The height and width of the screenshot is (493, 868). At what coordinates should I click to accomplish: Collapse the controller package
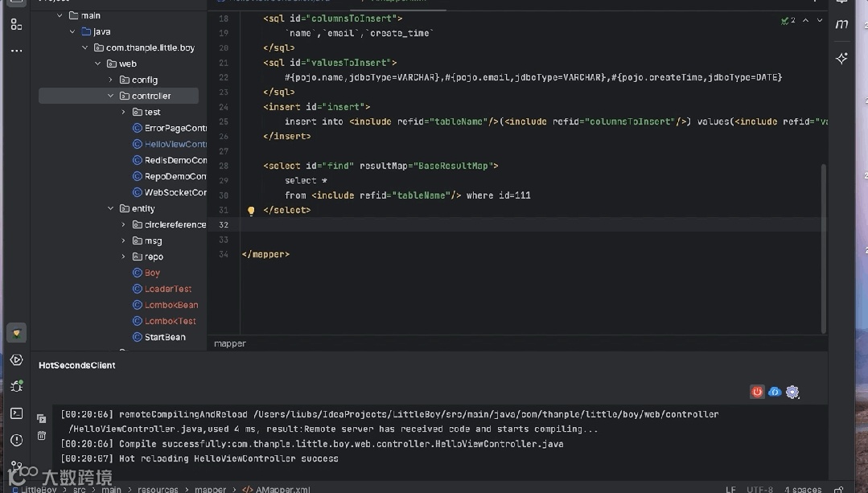(110, 96)
